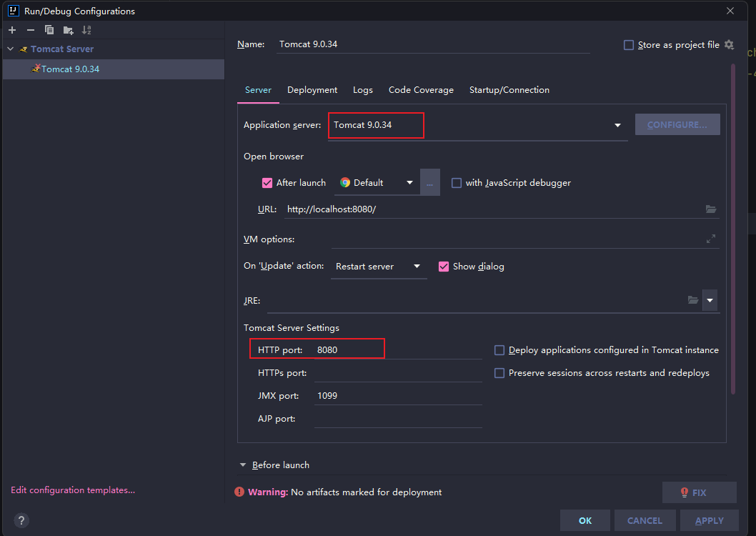Open the Application server dropdown
Screen dimensions: 756x536
[617, 125]
